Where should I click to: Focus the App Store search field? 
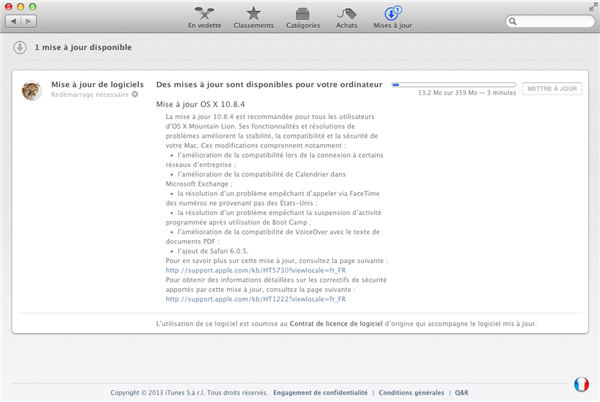pos(550,21)
